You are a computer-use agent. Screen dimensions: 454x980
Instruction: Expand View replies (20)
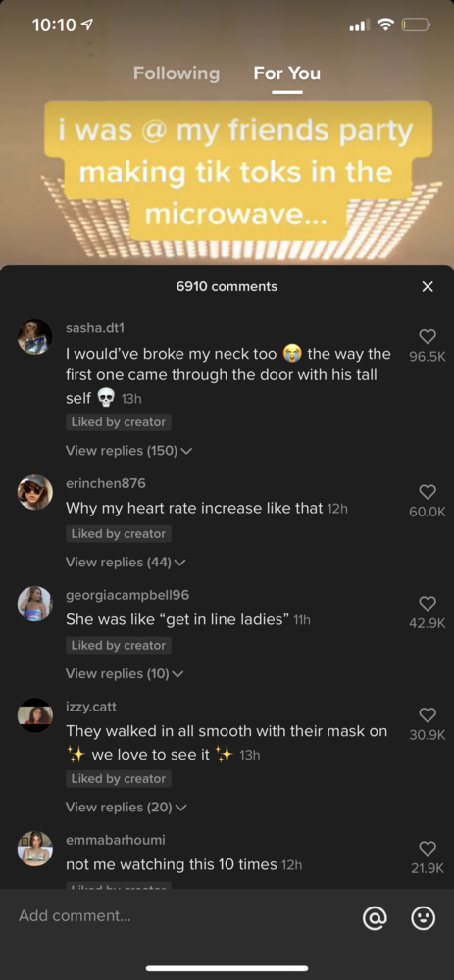[126, 807]
